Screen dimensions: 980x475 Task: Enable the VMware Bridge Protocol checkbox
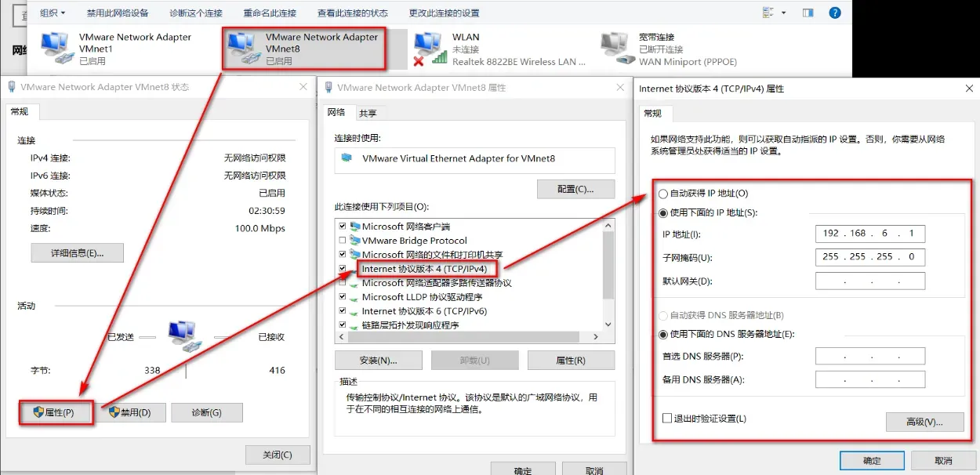pos(342,241)
